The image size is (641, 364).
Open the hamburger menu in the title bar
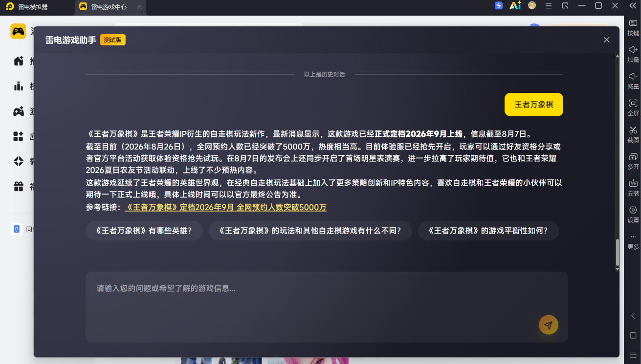coord(549,6)
